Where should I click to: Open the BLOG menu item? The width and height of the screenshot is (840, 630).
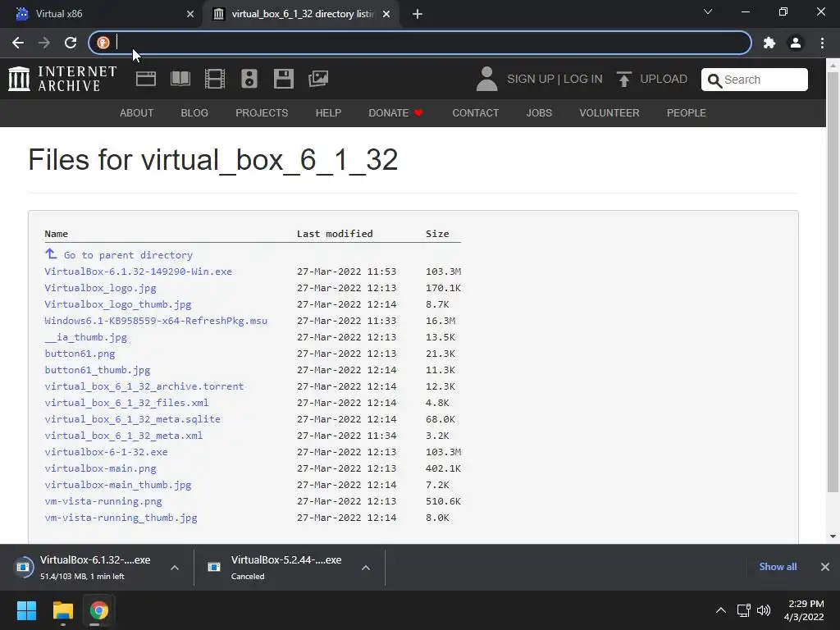[x=194, y=113]
